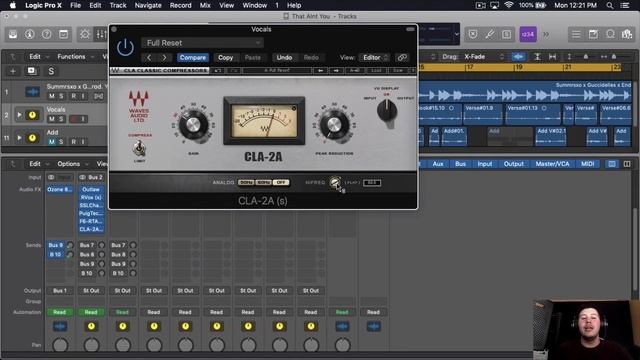Open the View Editor dropdown in plugin

(374, 58)
